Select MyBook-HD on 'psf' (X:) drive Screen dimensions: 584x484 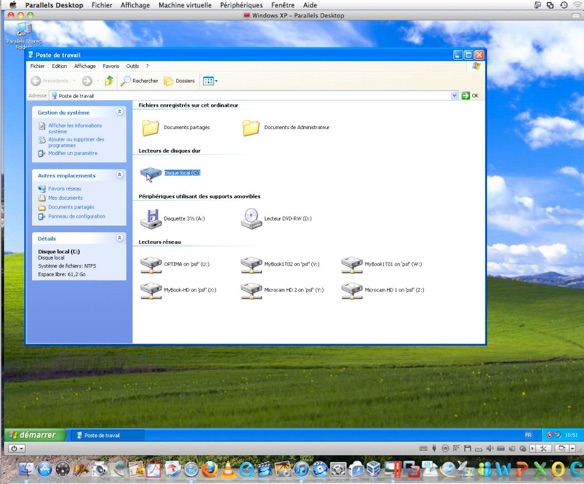178,290
